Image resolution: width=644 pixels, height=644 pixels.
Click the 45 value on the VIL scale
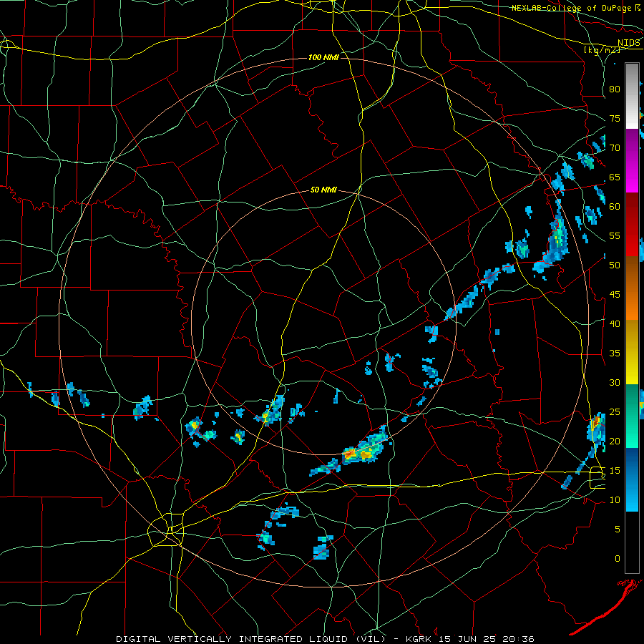pos(615,295)
